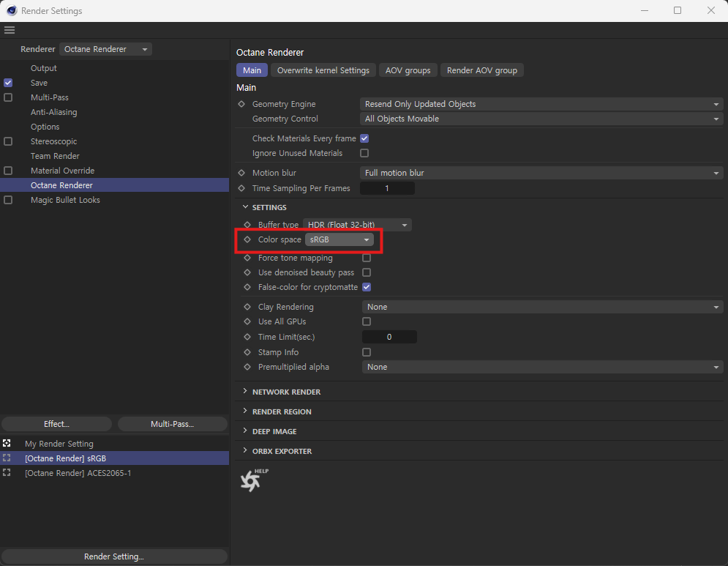
Task: Click the Render Setting... button
Action: [x=114, y=556]
